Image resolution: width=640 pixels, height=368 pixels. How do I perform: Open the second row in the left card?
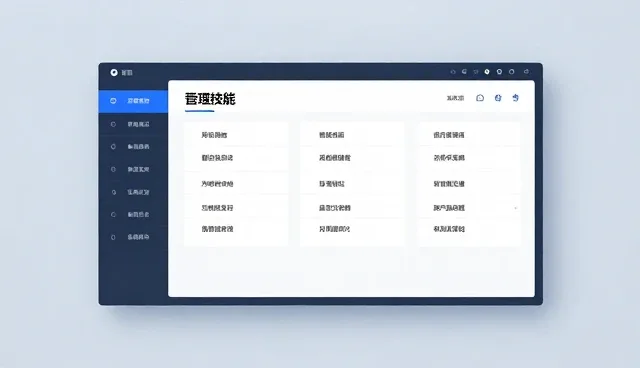tap(236, 158)
